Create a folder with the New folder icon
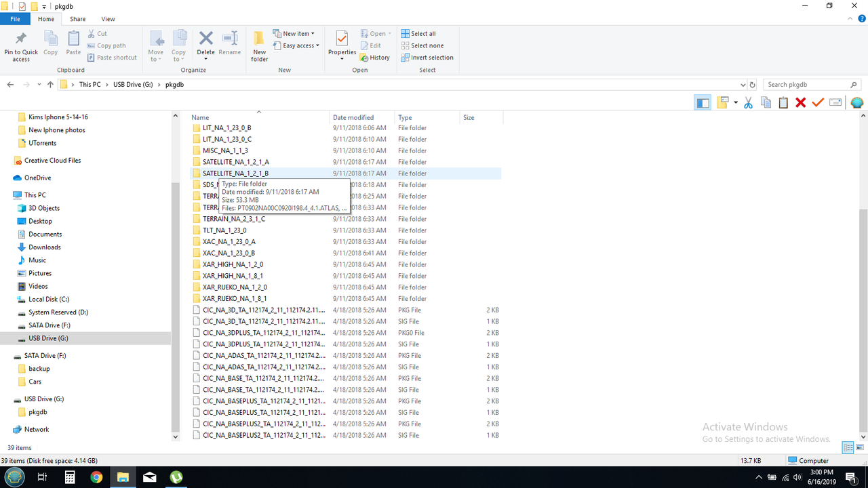Screen dimensions: 868x488 pos(259,45)
